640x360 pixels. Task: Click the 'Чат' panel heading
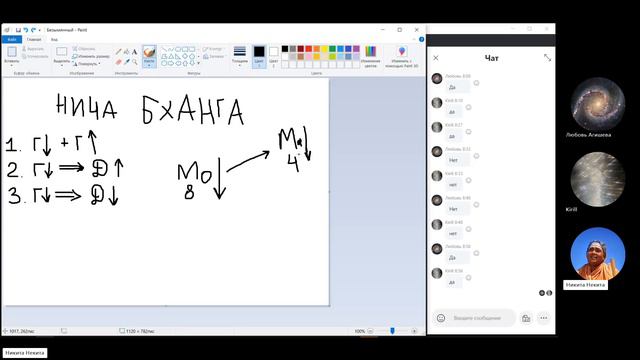491,58
